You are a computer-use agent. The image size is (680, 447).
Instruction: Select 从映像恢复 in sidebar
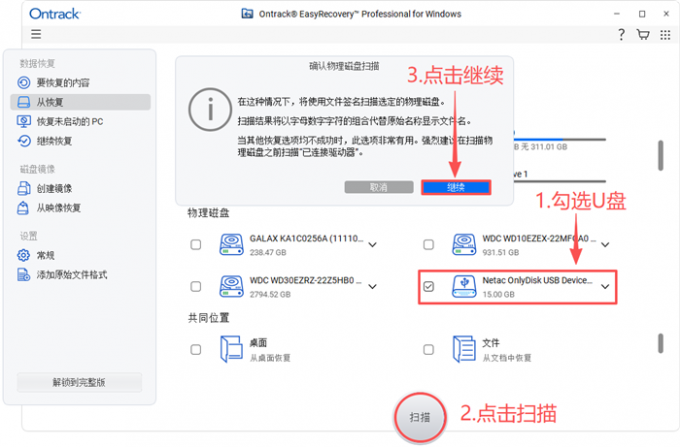coord(80,208)
